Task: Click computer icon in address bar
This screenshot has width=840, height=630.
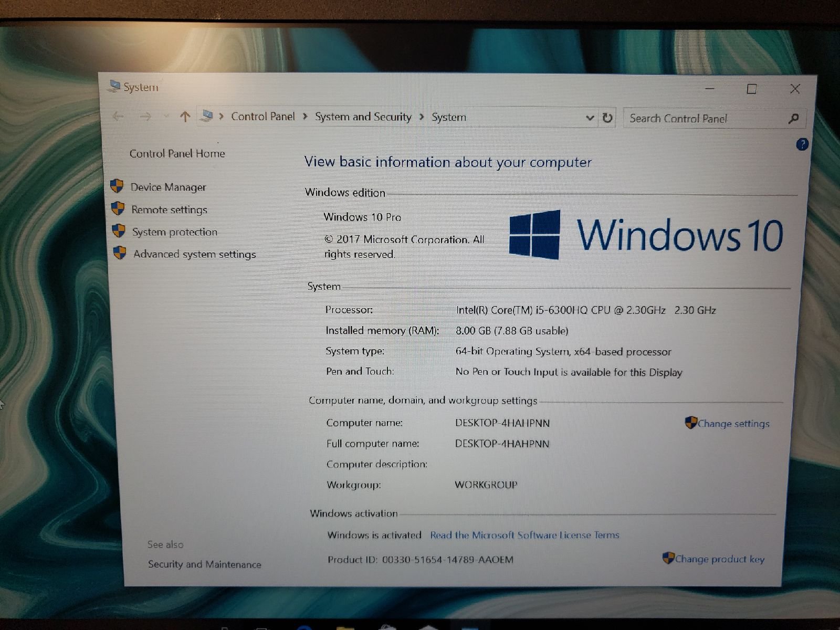Action: coord(207,115)
